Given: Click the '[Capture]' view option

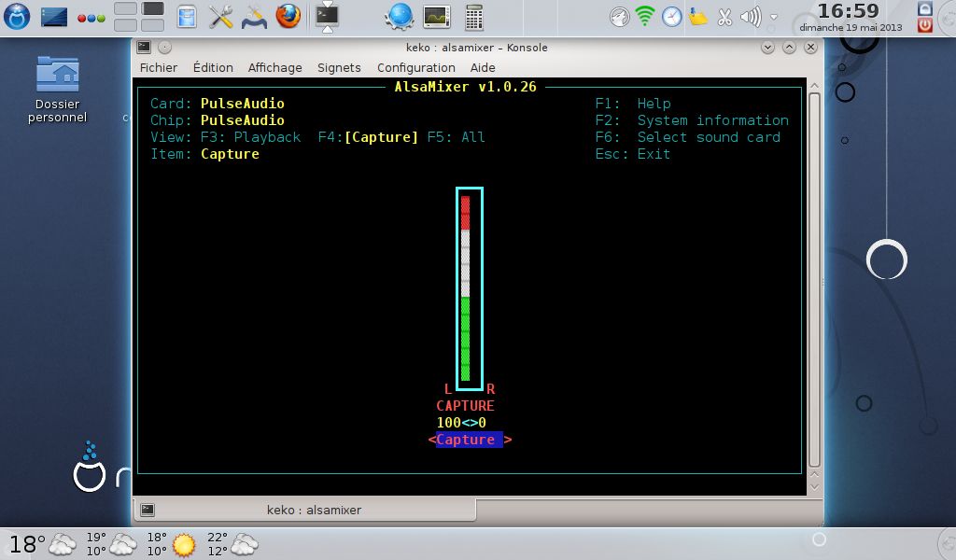Looking at the screenshot, I should 382,137.
